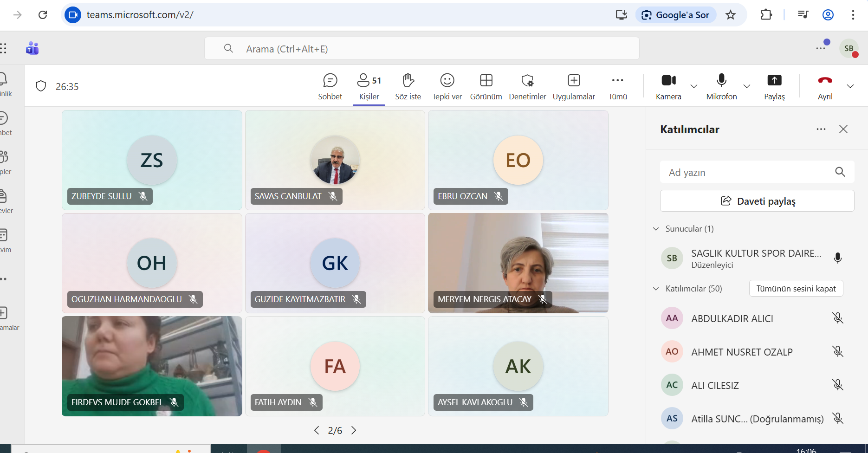The height and width of the screenshot is (453, 868).
Task: Open Mikrofon options dropdown arrow
Action: (x=747, y=86)
